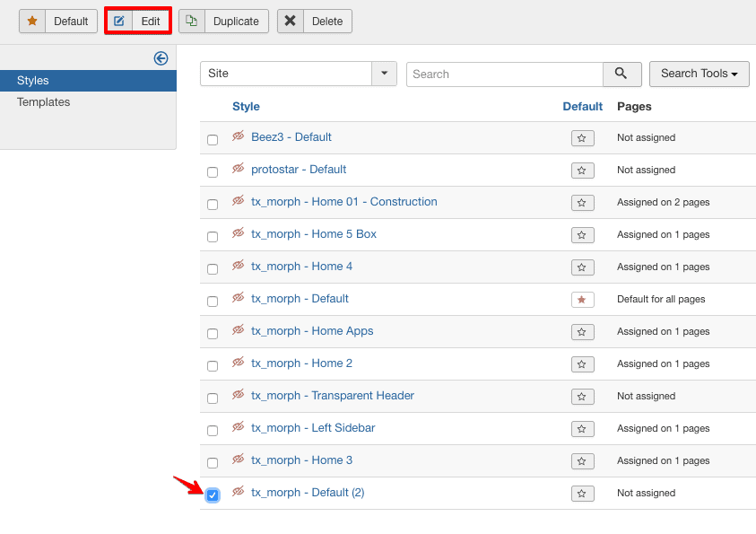Click the Delete toolbar button
756x534 pixels.
click(315, 22)
